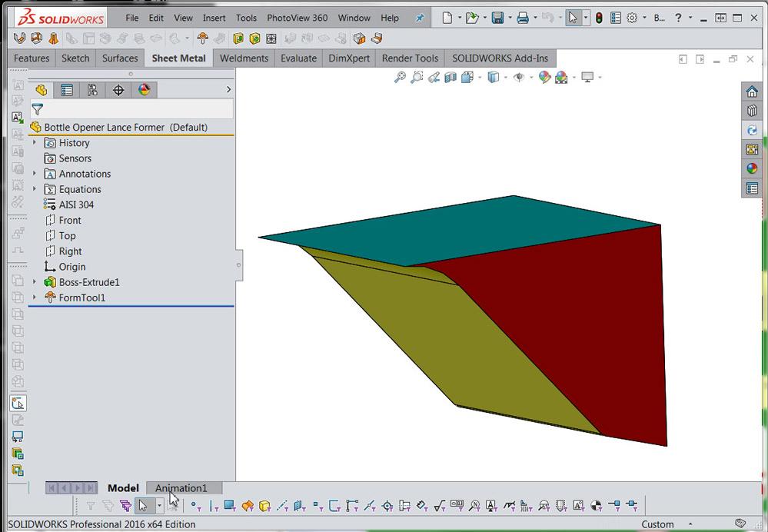The height and width of the screenshot is (532, 768).
Task: Click the PropertyManager tab icon
Action: point(67,90)
